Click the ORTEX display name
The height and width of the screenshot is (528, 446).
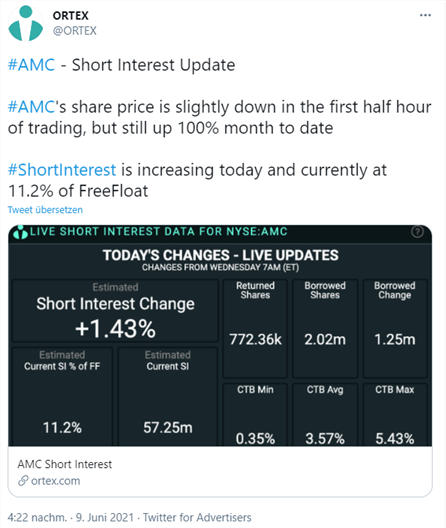(70, 15)
